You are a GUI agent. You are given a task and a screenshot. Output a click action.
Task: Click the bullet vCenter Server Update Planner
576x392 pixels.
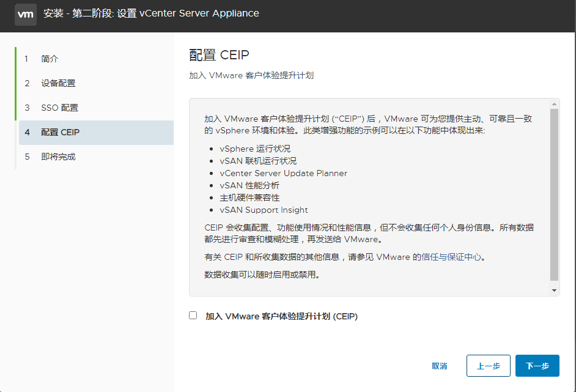pos(283,174)
